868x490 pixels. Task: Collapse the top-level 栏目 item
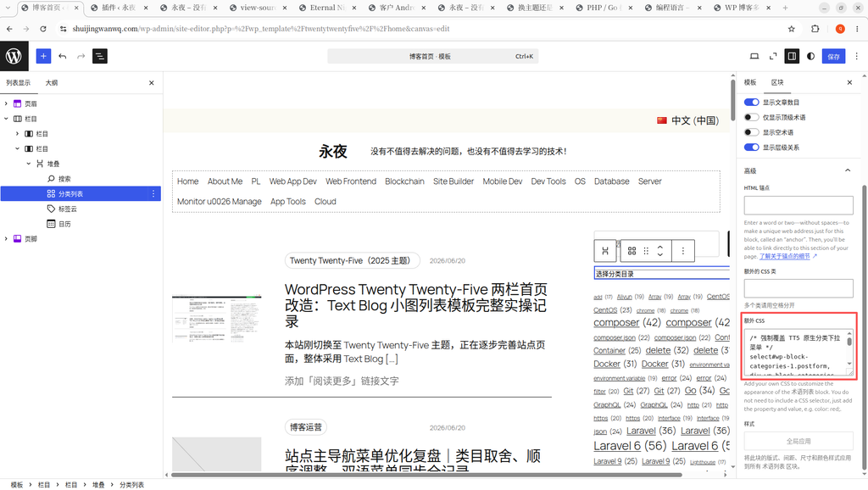pos(6,119)
